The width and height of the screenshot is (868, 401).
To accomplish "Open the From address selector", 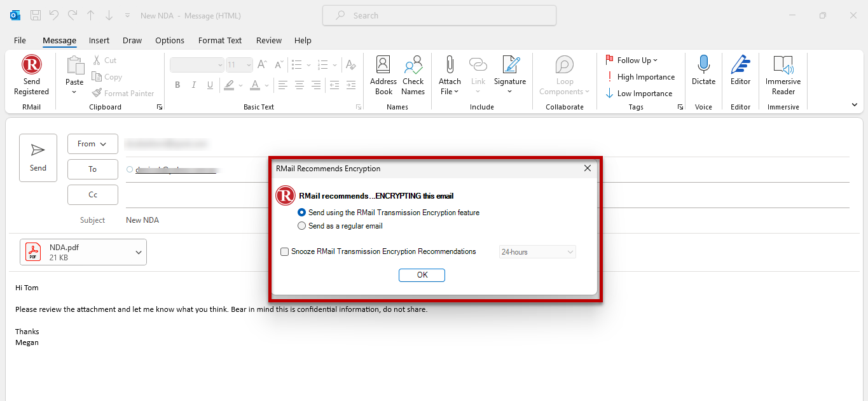I will (92, 143).
